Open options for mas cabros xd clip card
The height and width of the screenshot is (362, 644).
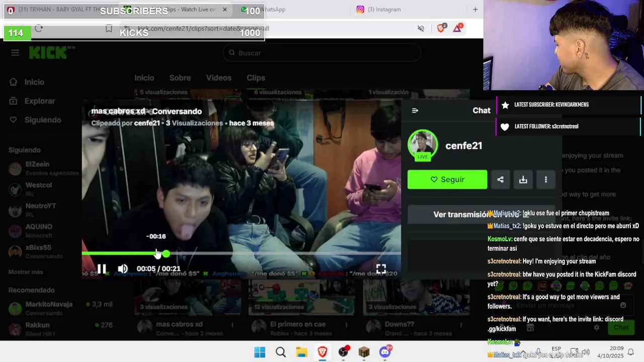(232, 325)
